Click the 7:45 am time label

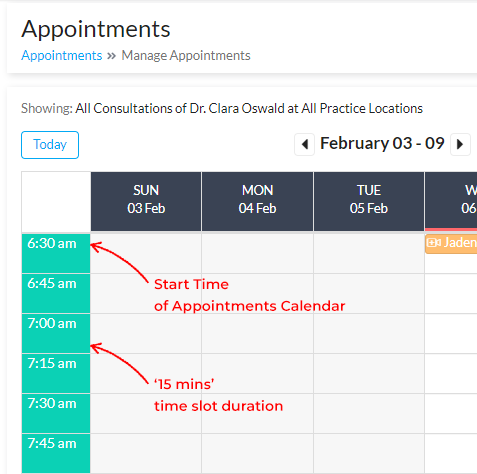52,443
